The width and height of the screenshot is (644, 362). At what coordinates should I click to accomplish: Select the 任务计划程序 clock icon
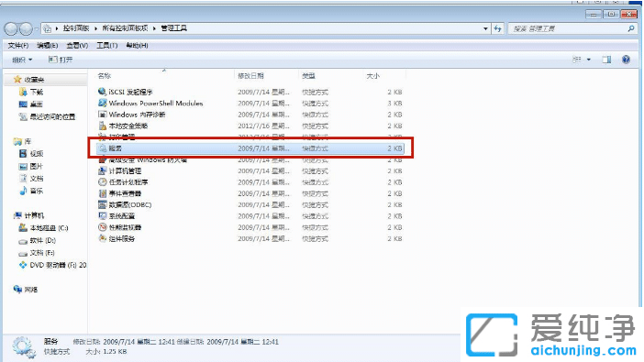point(102,181)
